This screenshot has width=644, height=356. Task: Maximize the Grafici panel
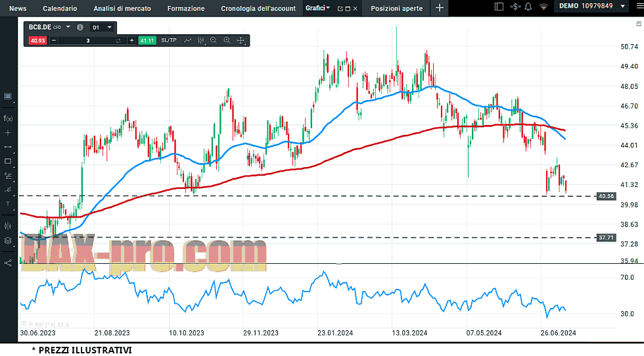(348, 9)
